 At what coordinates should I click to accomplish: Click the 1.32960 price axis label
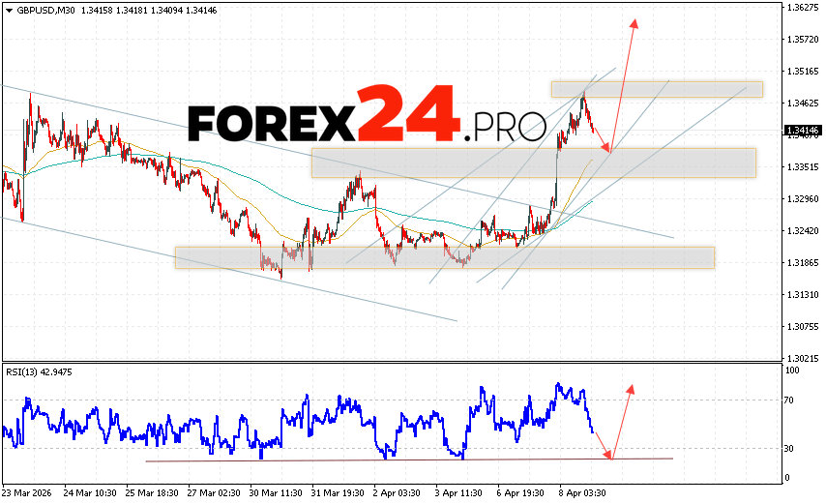click(x=803, y=199)
